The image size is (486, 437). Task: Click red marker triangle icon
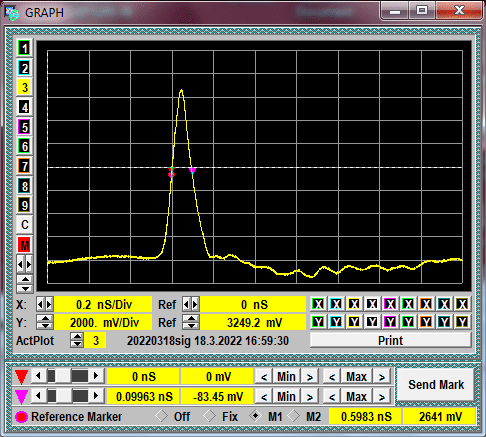coord(21,377)
